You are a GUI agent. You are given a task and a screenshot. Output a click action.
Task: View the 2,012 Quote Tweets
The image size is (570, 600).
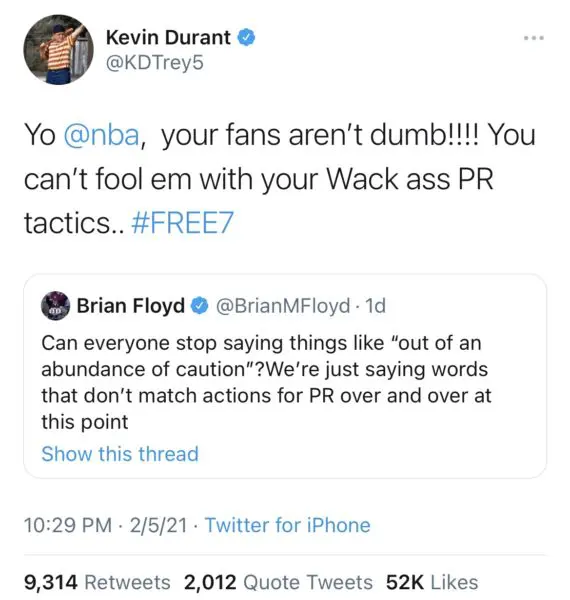(278, 582)
